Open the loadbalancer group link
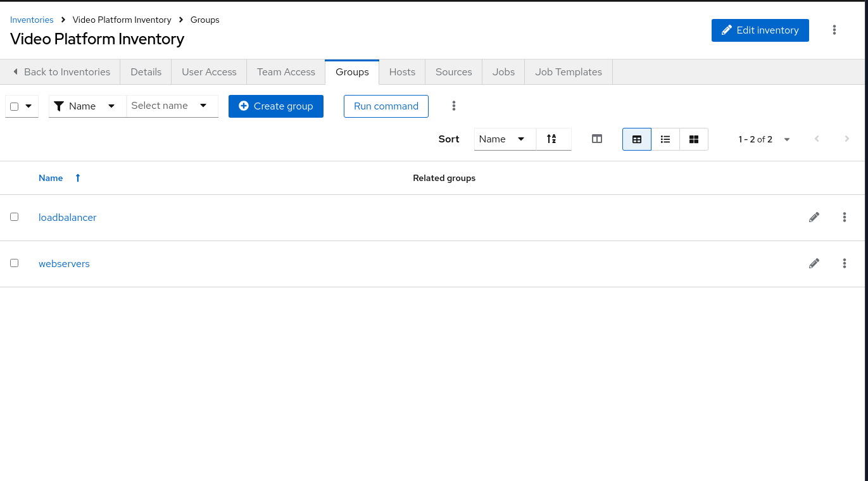868x481 pixels. (x=67, y=217)
